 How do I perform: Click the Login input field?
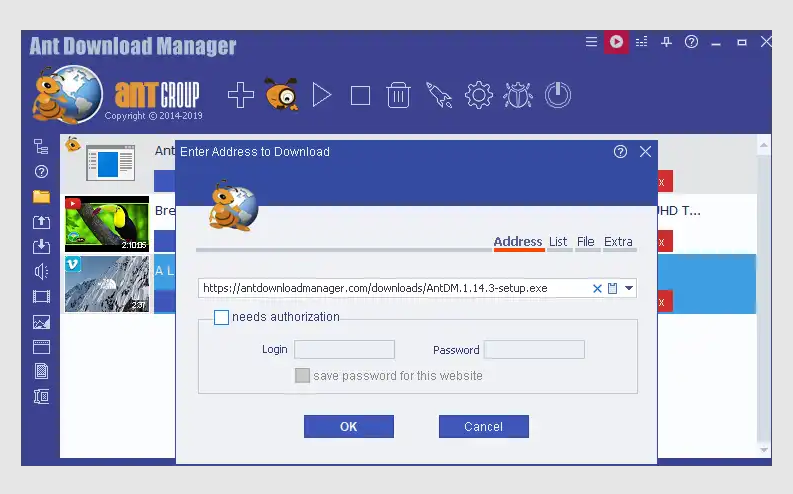[x=344, y=350]
